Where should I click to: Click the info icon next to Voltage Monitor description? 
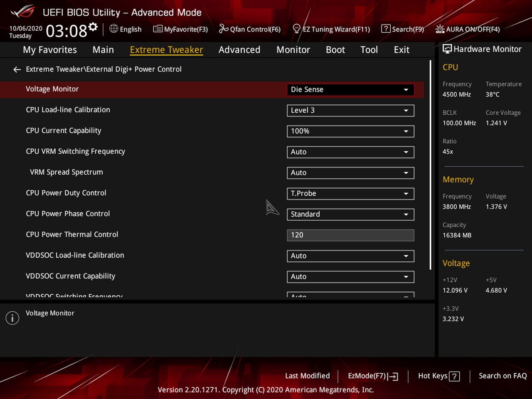tap(12, 318)
